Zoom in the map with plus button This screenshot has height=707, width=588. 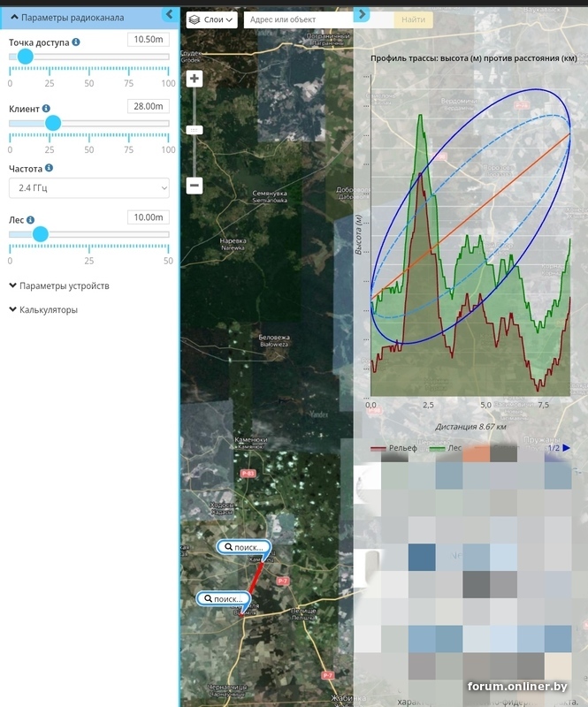click(x=195, y=79)
